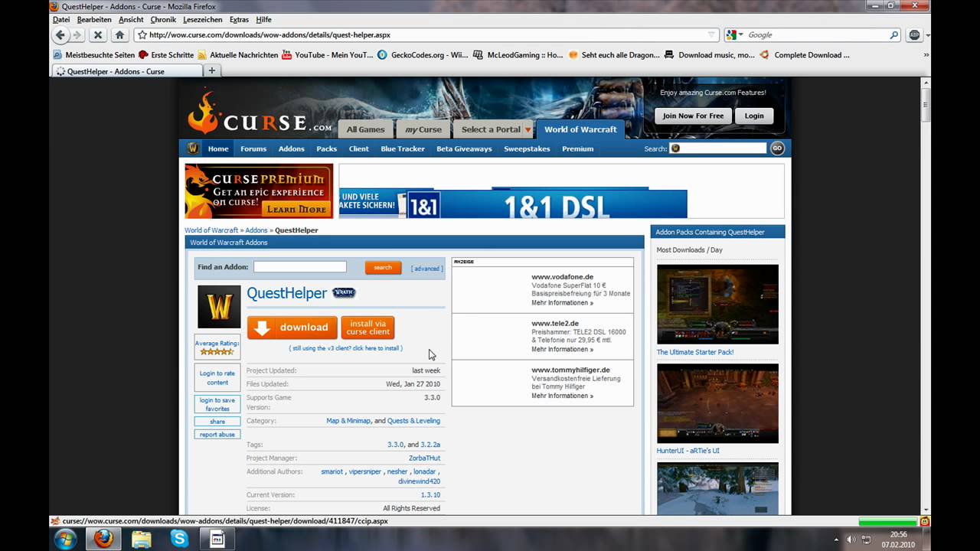This screenshot has width=980, height=551.
Task: Click login to save favorites
Action: pos(217,404)
